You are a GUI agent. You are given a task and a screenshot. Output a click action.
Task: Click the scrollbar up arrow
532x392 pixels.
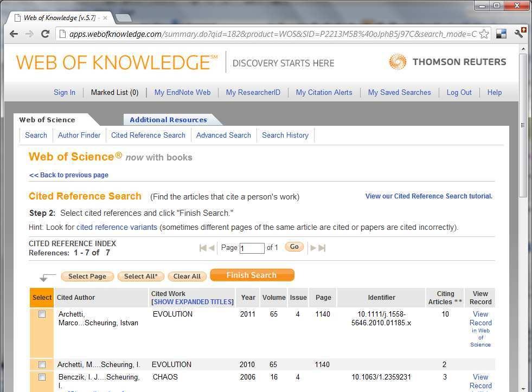(x=523, y=49)
